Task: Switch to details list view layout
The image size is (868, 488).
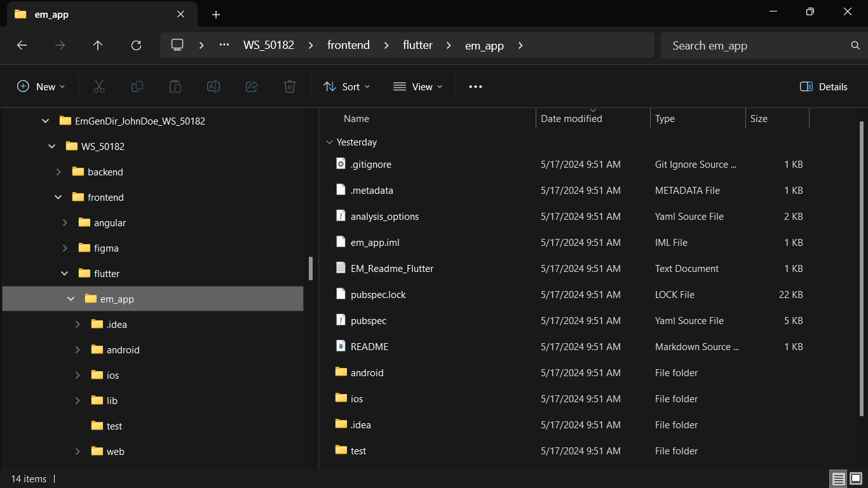Action: [839, 479]
